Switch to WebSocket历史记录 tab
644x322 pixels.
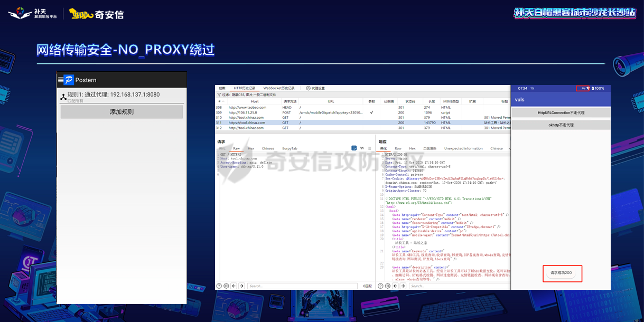[278, 88]
